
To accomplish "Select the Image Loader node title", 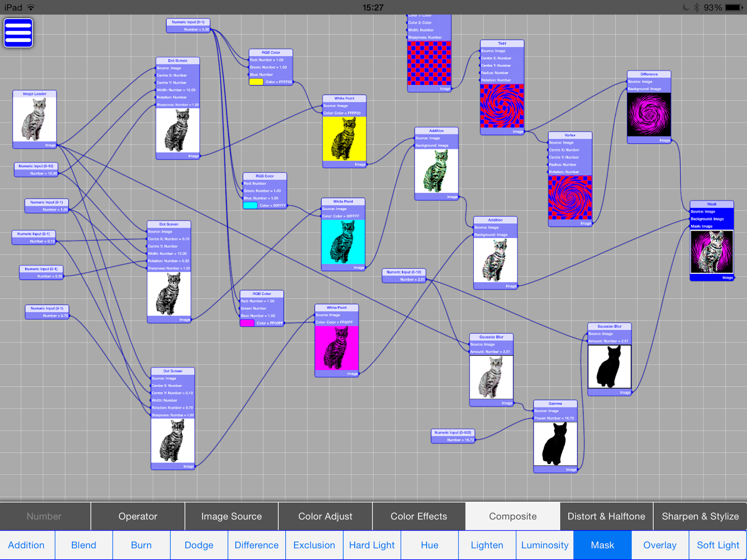I will point(35,94).
